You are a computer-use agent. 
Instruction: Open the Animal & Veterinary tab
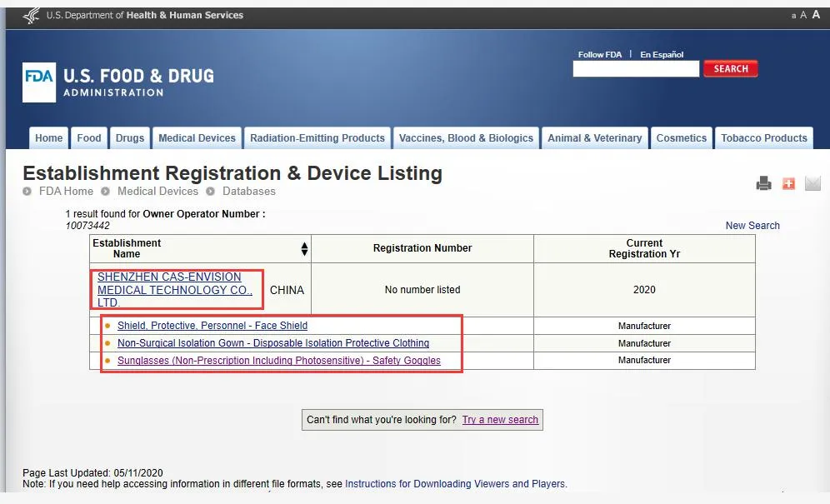pyautogui.click(x=594, y=137)
